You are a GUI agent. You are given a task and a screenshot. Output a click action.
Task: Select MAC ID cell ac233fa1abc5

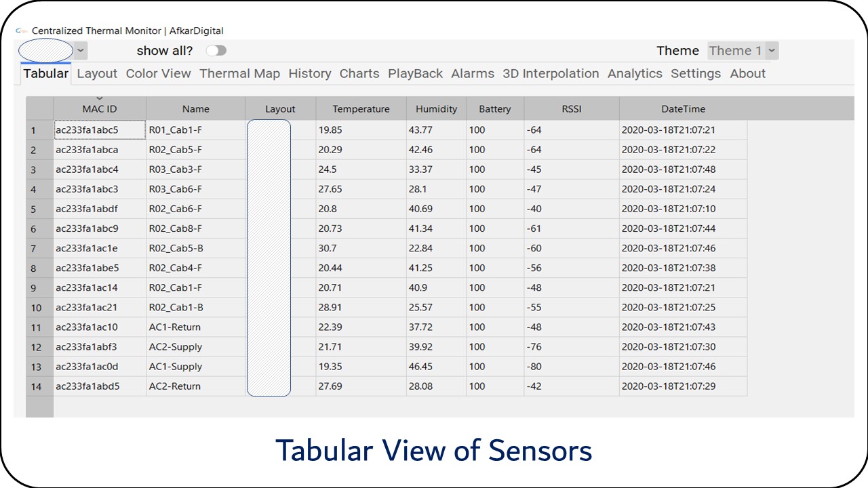coord(99,130)
